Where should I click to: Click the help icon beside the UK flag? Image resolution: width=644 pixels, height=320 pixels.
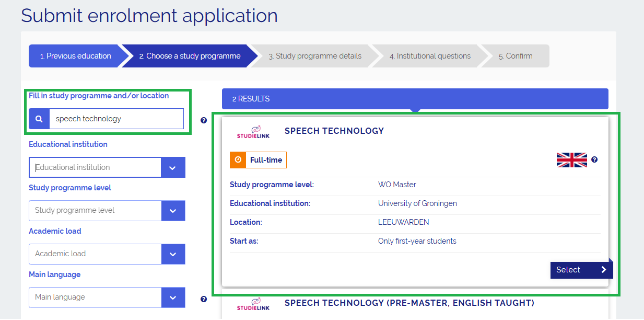(594, 160)
